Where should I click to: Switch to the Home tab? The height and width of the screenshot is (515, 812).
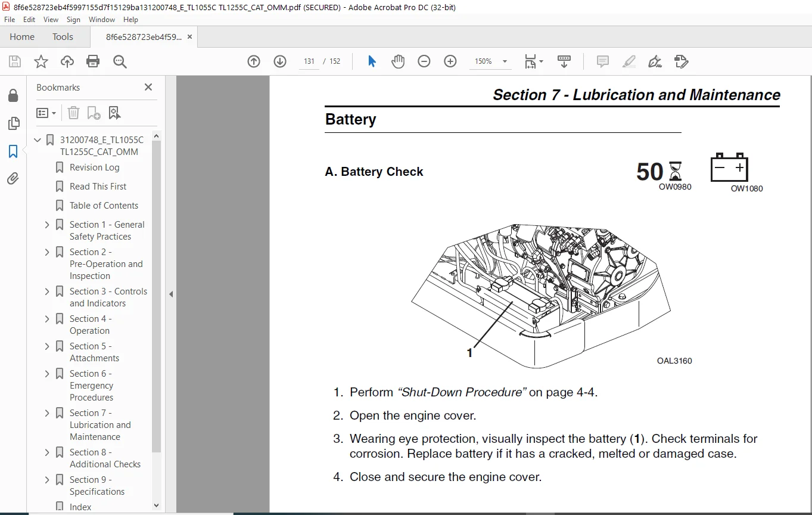pos(22,37)
